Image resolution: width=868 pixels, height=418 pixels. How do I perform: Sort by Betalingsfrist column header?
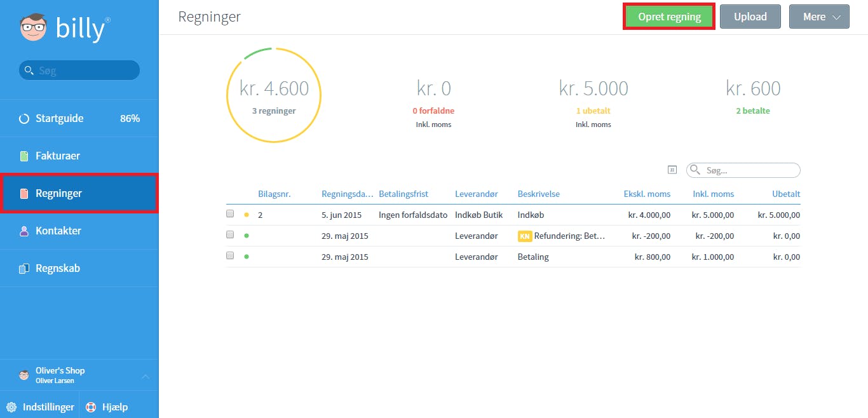click(x=403, y=194)
